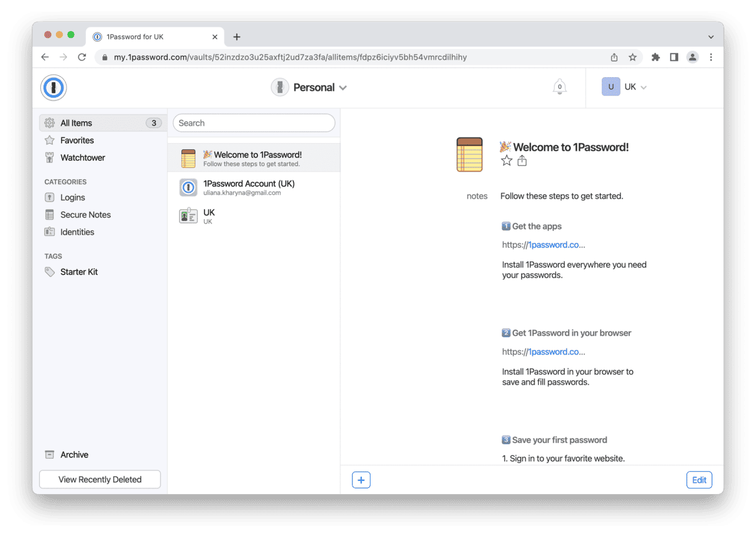Click View Recently Deleted button
Viewport: 756px width, 537px height.
coord(100,480)
